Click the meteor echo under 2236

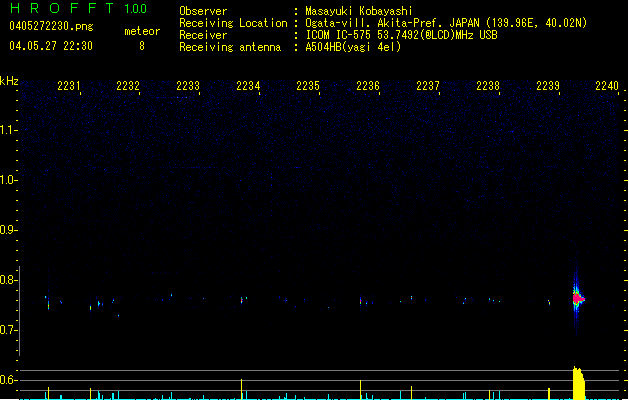point(361,301)
